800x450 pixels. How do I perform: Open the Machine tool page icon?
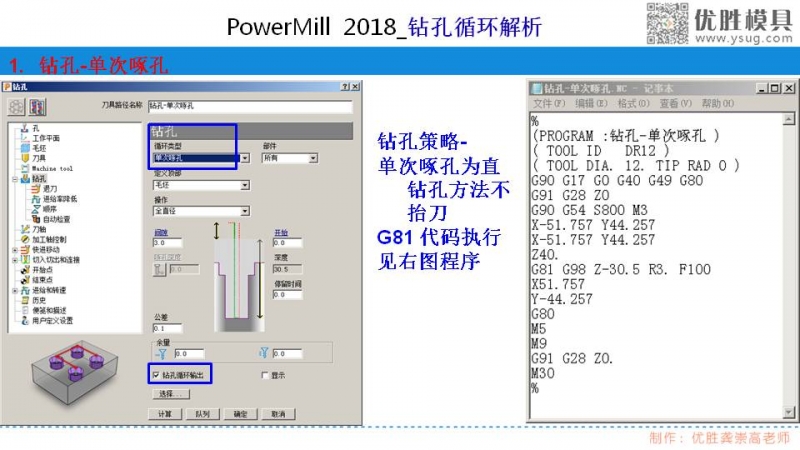tap(24, 168)
